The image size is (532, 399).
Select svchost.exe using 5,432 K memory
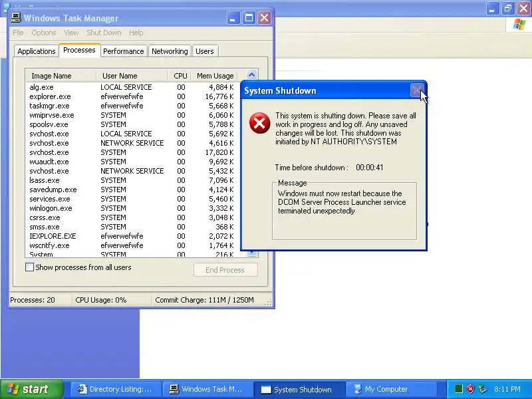click(x=132, y=171)
